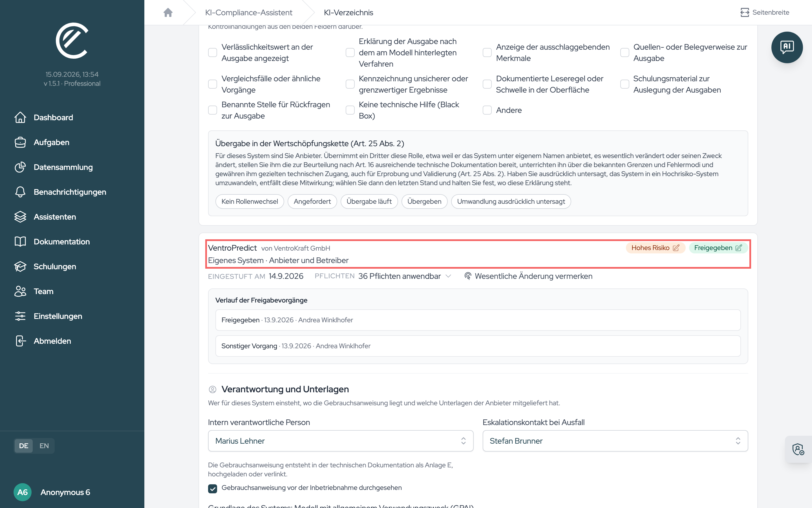Click the Seitenbreite page width icon
This screenshot has height=508, width=812.
point(745,12)
